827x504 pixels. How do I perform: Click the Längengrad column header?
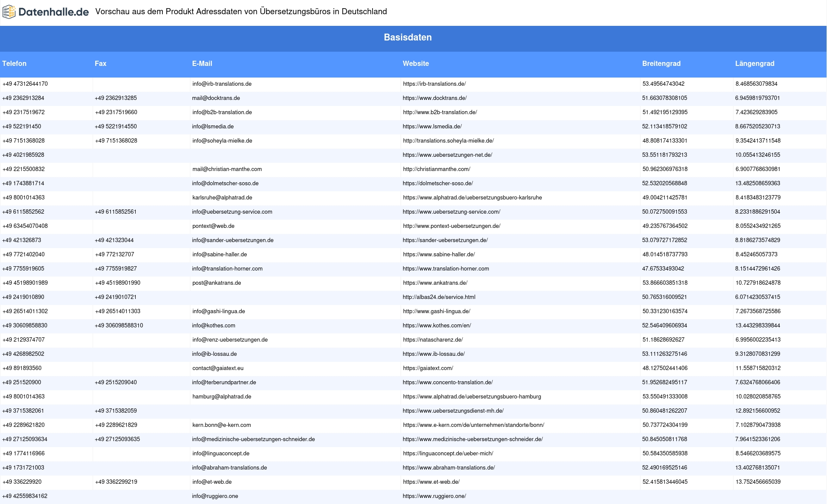point(755,63)
